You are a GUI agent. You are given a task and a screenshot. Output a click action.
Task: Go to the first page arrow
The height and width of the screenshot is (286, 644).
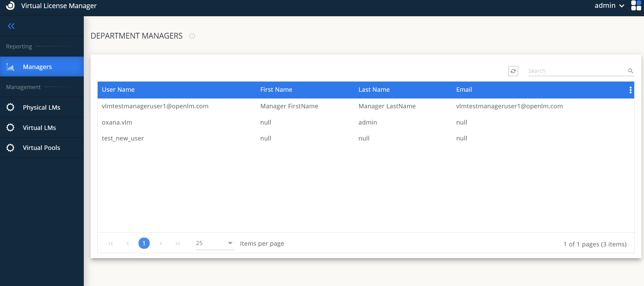pos(111,243)
